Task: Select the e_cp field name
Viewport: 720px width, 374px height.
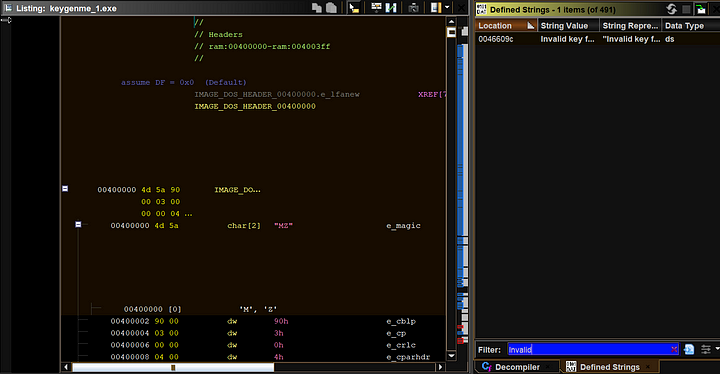Action: pyautogui.click(x=396, y=333)
